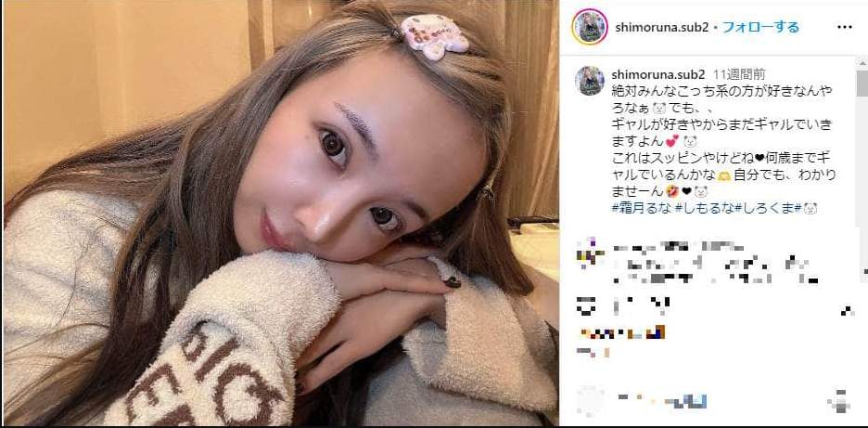868x428 pixels.
Task: Click the scrollbar up arrow in comments panel
Action: click(x=862, y=64)
